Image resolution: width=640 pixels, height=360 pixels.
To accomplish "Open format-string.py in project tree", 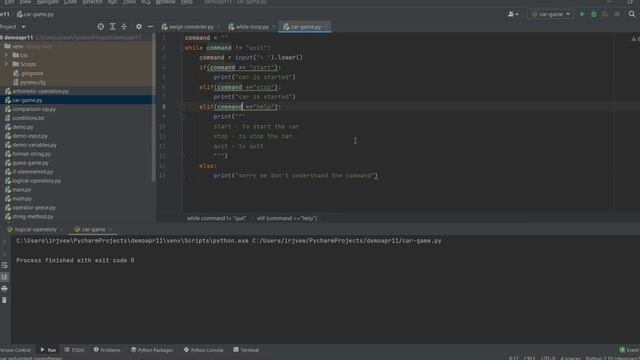I will click(31, 154).
